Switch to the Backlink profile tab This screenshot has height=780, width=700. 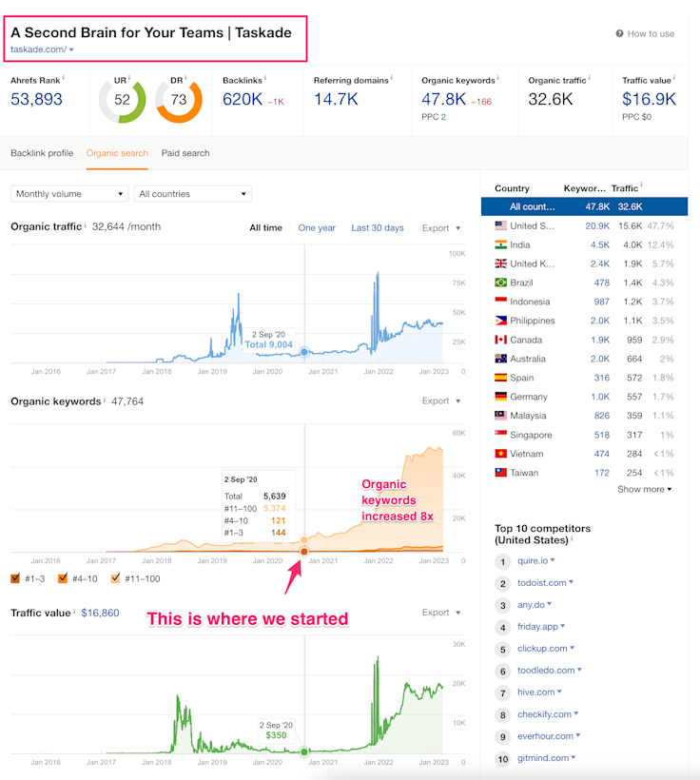tap(42, 153)
